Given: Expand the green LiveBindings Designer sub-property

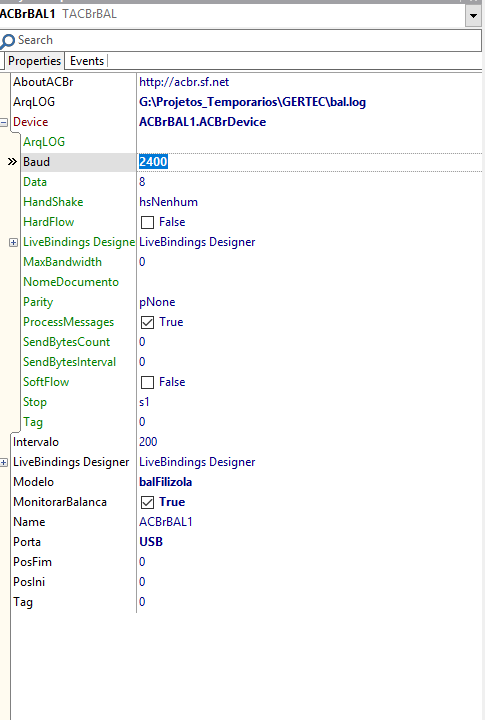Looking at the screenshot, I should 13,242.
